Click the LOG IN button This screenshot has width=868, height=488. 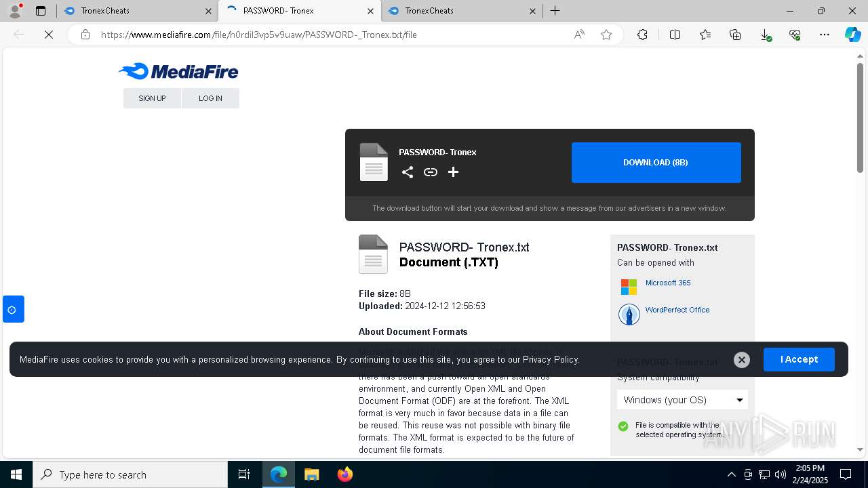(x=210, y=98)
